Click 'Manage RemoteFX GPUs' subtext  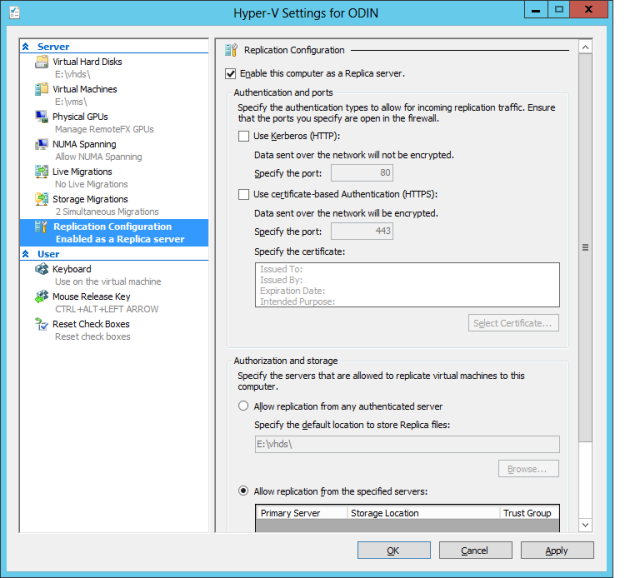(104, 129)
